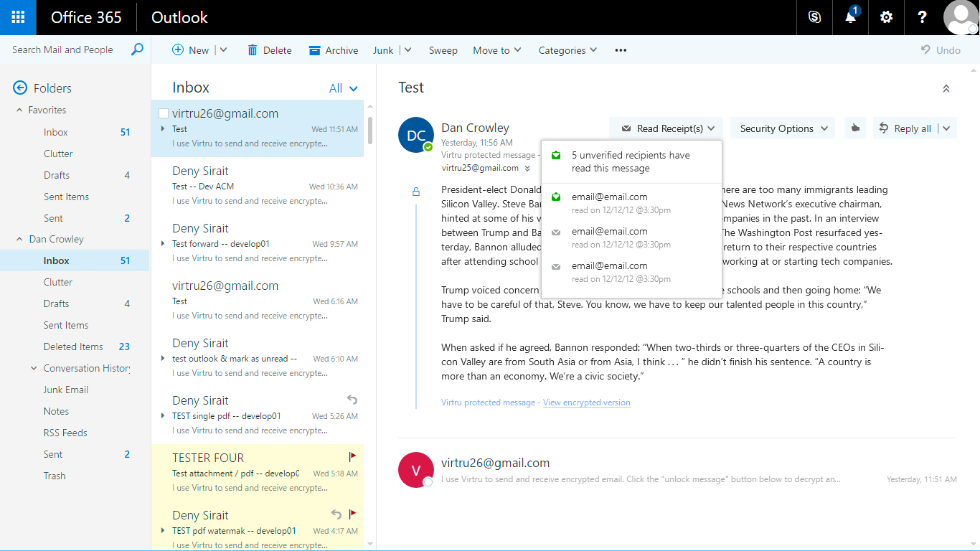Viewport: 980px width, 551px height.
Task: Click the like thumbs-up icon
Action: pos(854,128)
